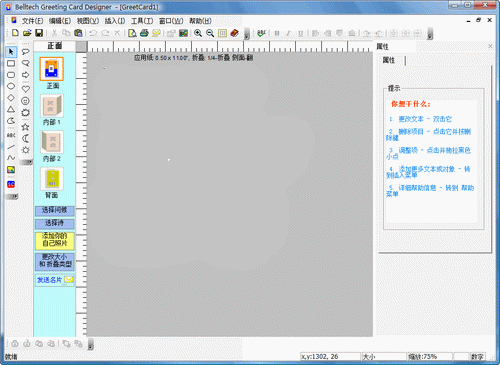This screenshot has width=500, height=365.
Task: Select the five-point star shape tool
Action: (x=25, y=127)
